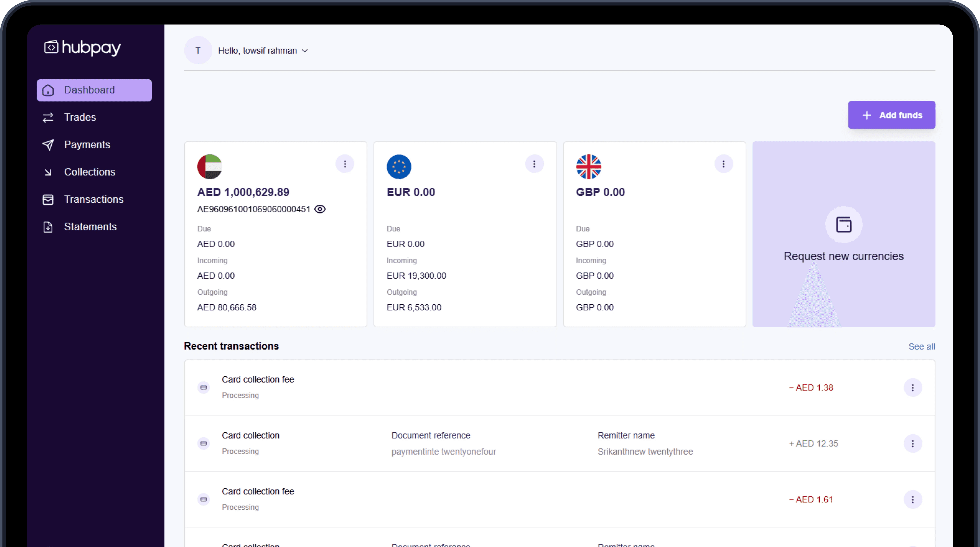Go to the Transactions menu item
The width and height of the screenshot is (980, 547).
pyautogui.click(x=94, y=199)
